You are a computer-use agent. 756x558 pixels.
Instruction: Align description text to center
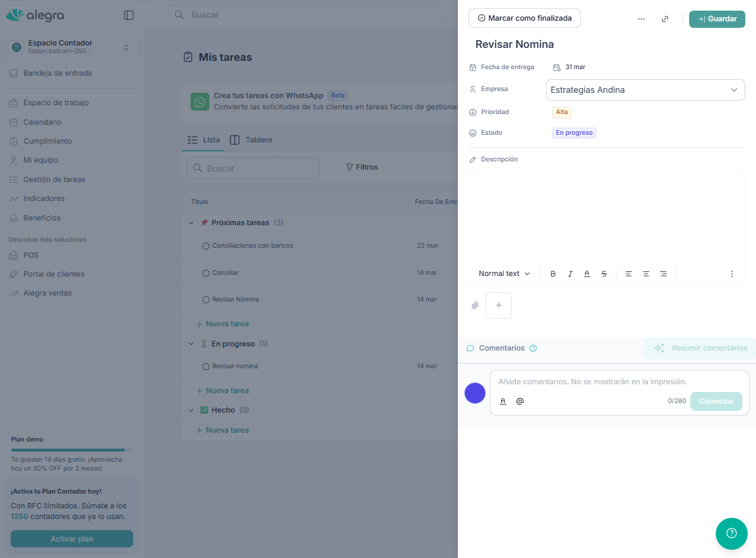click(x=646, y=274)
